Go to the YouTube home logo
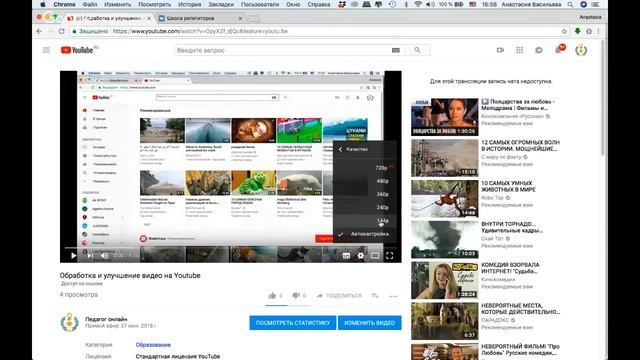This screenshot has width=640, height=360. (78, 50)
